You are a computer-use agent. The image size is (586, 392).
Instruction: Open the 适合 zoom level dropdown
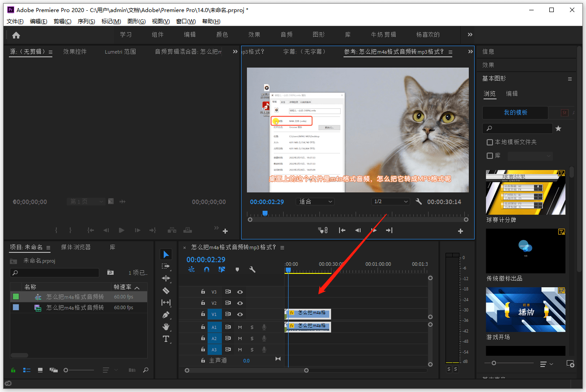coord(315,202)
